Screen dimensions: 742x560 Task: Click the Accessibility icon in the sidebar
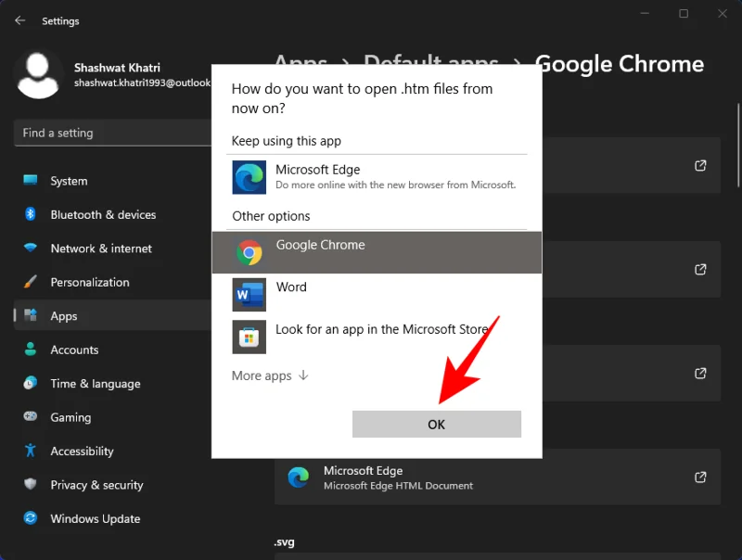click(x=29, y=452)
